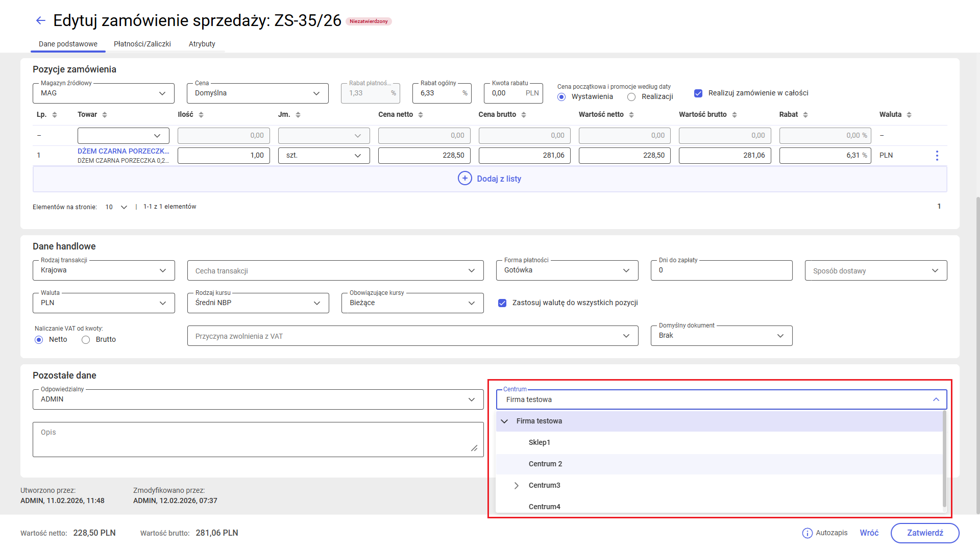Image resolution: width=980 pixels, height=551 pixels.
Task: Uncheck Realizuj zamówienie w całości
Action: [x=698, y=93]
